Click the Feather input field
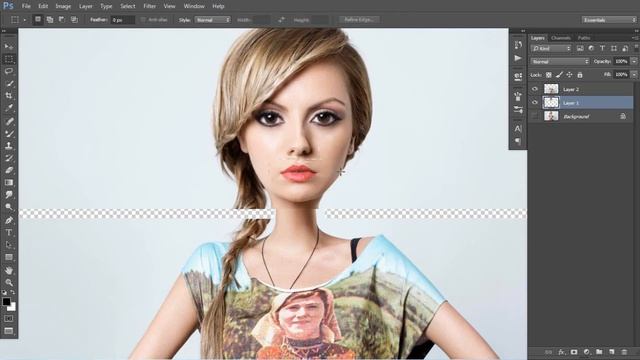Viewport: 640px width, 360px height. click(122, 20)
